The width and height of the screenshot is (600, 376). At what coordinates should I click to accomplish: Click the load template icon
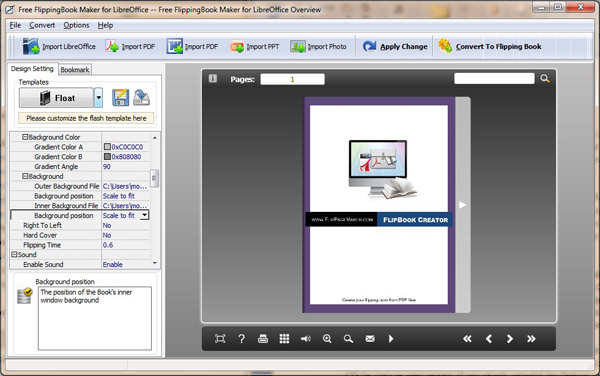coord(141,98)
